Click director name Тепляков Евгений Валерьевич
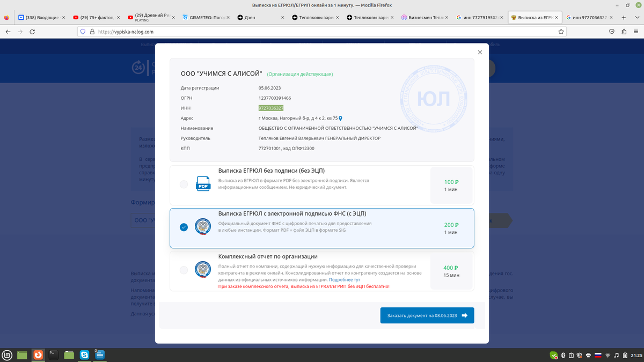The image size is (644, 362). (291, 138)
